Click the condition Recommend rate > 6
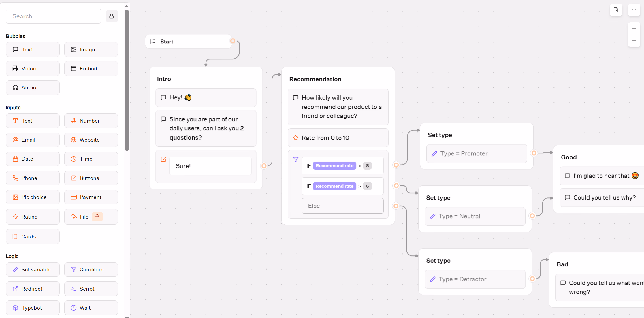 click(x=342, y=186)
